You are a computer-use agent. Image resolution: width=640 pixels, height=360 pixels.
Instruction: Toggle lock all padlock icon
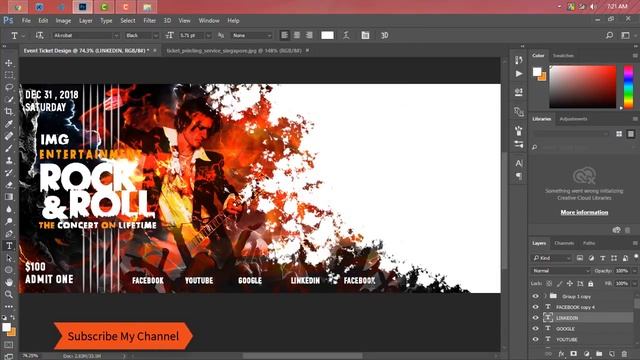591,283
